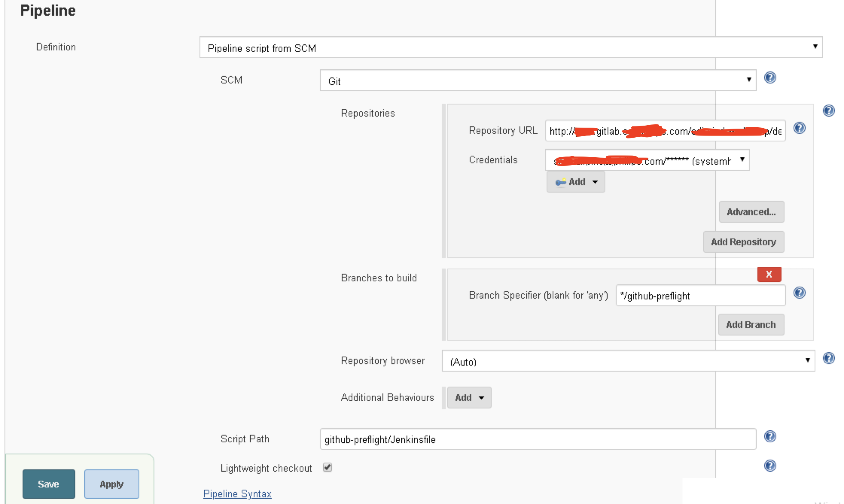Open help for Repositories section
Viewport: 844px width, 504px height.
(829, 111)
